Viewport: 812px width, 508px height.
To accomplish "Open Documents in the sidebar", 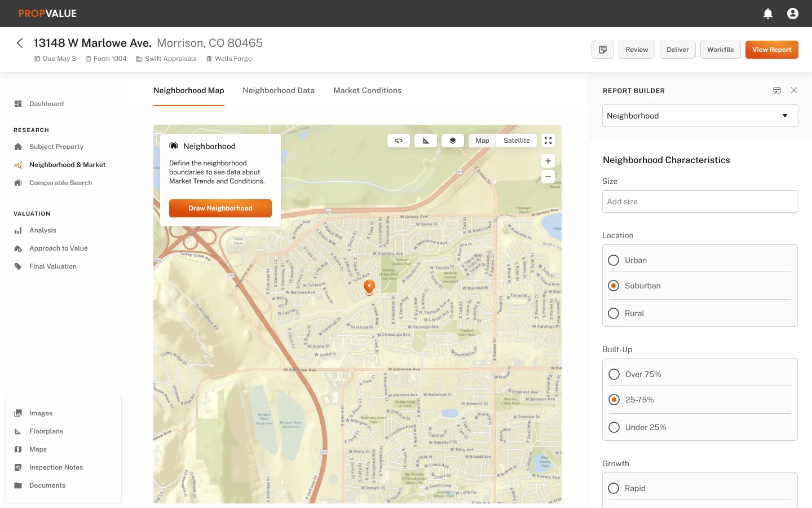I will pos(47,485).
